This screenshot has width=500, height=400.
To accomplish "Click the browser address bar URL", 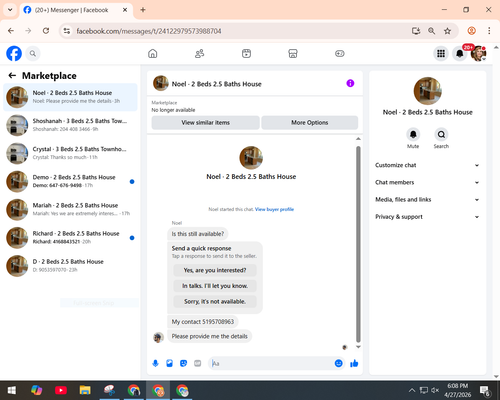I will [x=149, y=31].
